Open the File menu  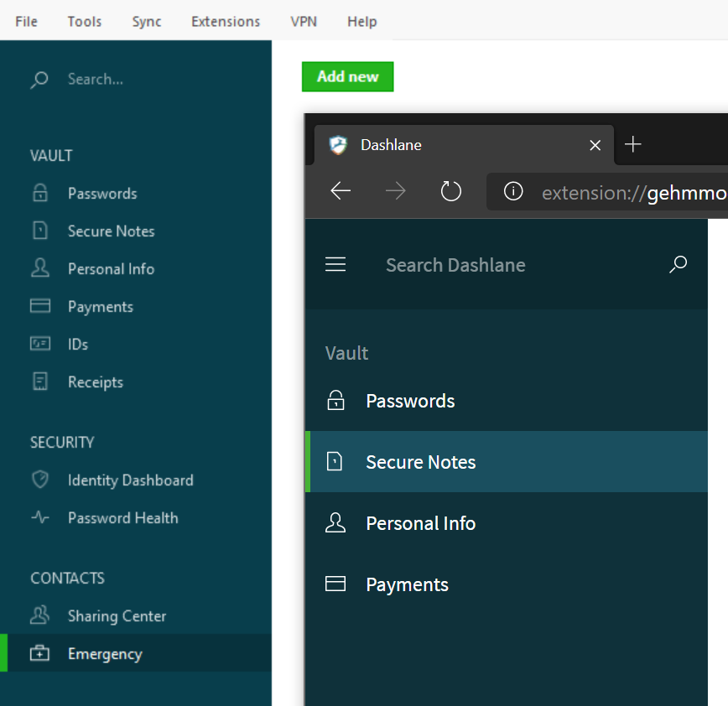(27, 22)
